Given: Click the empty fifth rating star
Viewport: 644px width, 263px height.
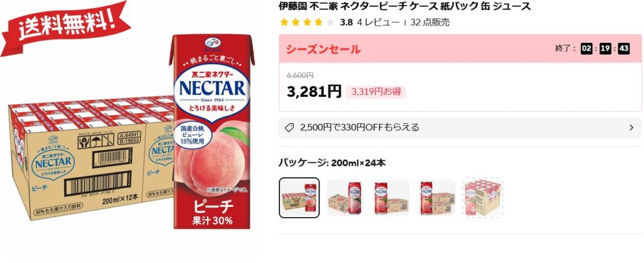Looking at the screenshot, I should pos(329,23).
